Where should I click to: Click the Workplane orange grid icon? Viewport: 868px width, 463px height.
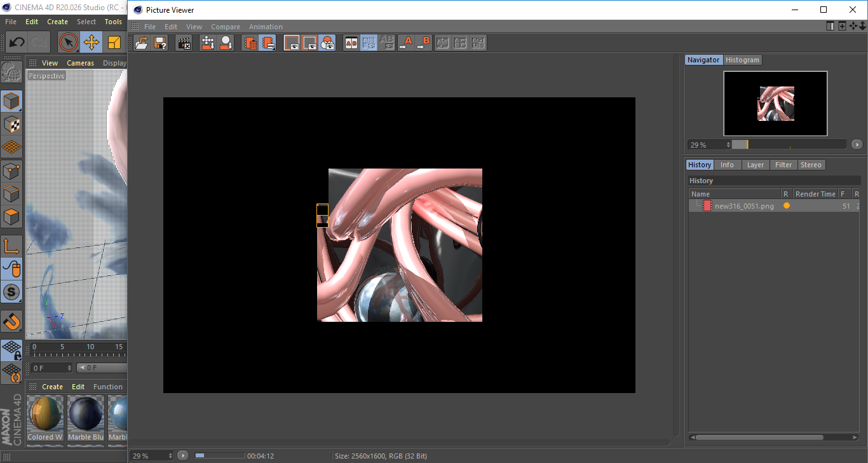tap(11, 147)
